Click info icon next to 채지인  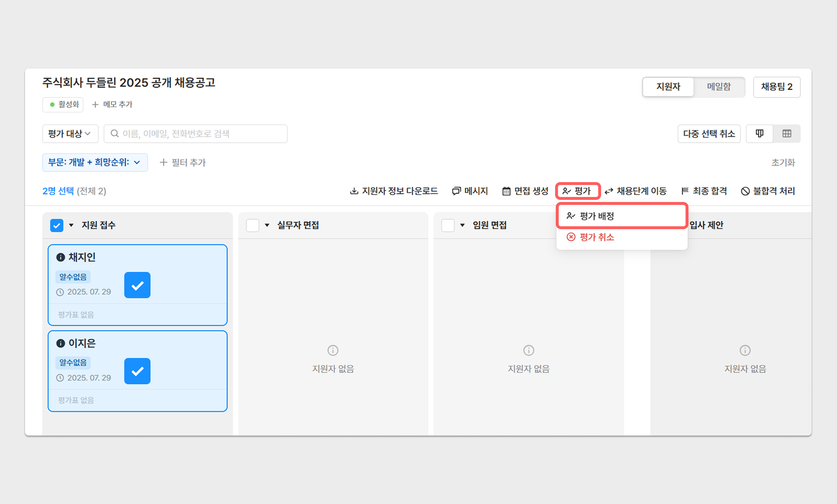click(x=61, y=257)
